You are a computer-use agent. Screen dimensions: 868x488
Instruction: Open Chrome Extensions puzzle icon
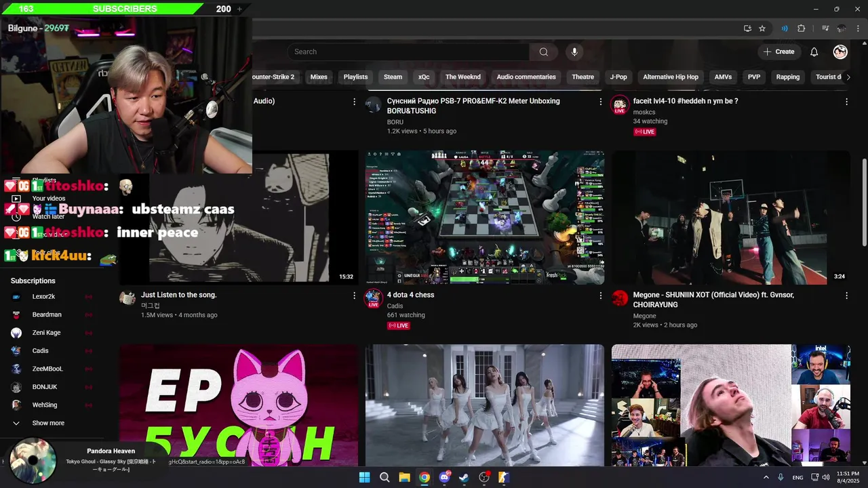[x=802, y=28]
